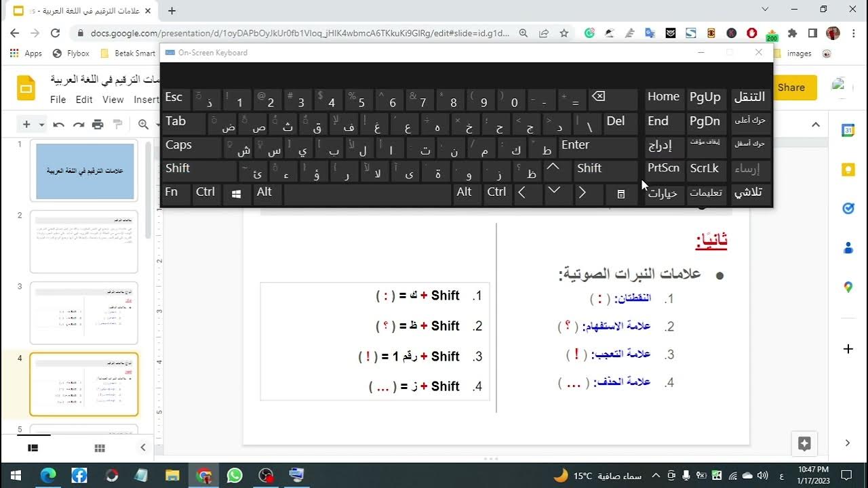868x488 pixels.
Task: Click Enter key on On-Screen Keyboard
Action: (598, 146)
